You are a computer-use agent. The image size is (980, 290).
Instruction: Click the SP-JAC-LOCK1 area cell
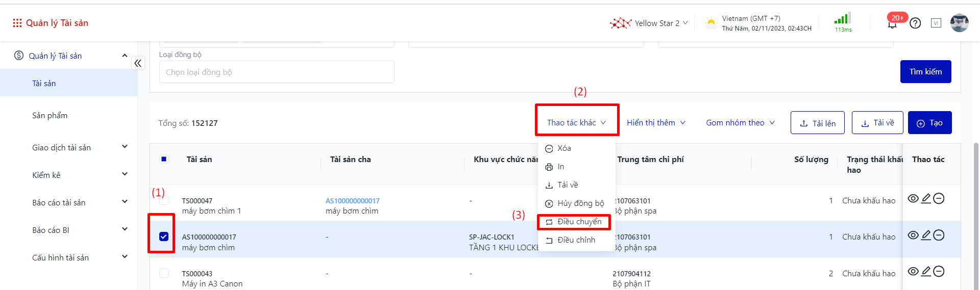click(x=492, y=237)
